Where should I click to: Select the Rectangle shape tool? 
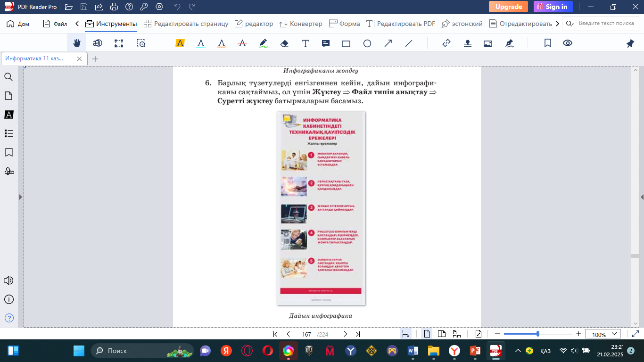pyautogui.click(x=346, y=43)
